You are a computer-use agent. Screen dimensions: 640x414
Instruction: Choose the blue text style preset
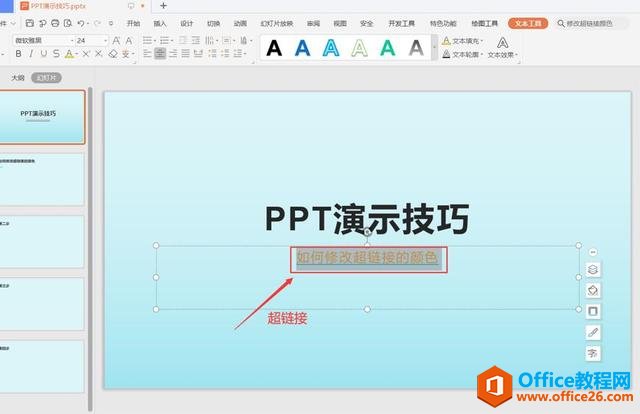coord(302,48)
